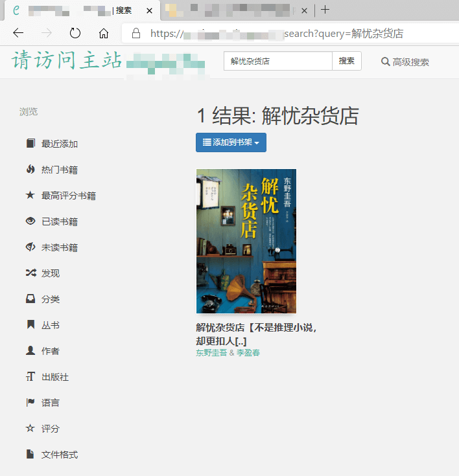The height and width of the screenshot is (476, 459).
Task: Browse 评分 ratings
Action: click(51, 429)
